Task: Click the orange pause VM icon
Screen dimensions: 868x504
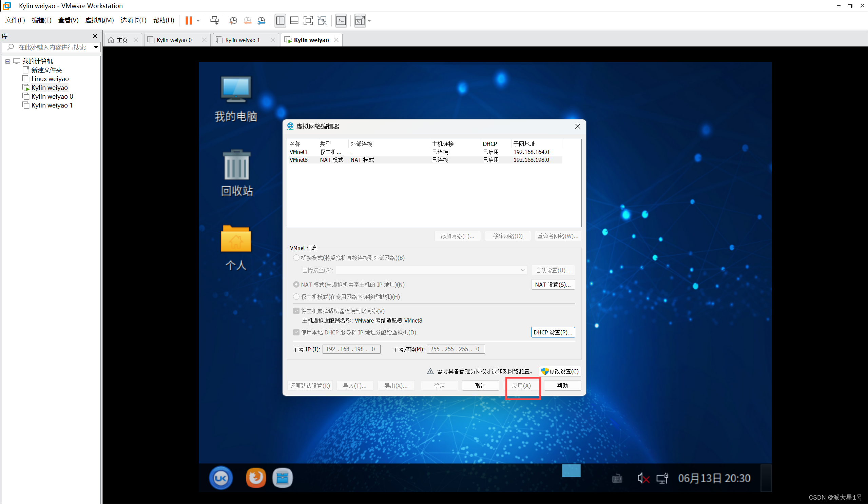Action: coord(188,21)
